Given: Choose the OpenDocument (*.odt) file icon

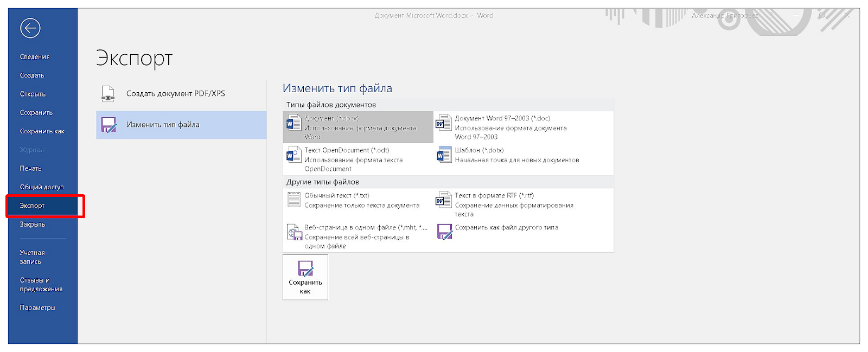Looking at the screenshot, I should 293,155.
